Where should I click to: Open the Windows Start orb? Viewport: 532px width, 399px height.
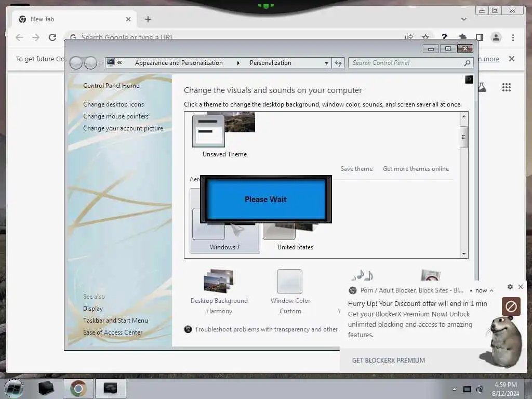(x=14, y=389)
